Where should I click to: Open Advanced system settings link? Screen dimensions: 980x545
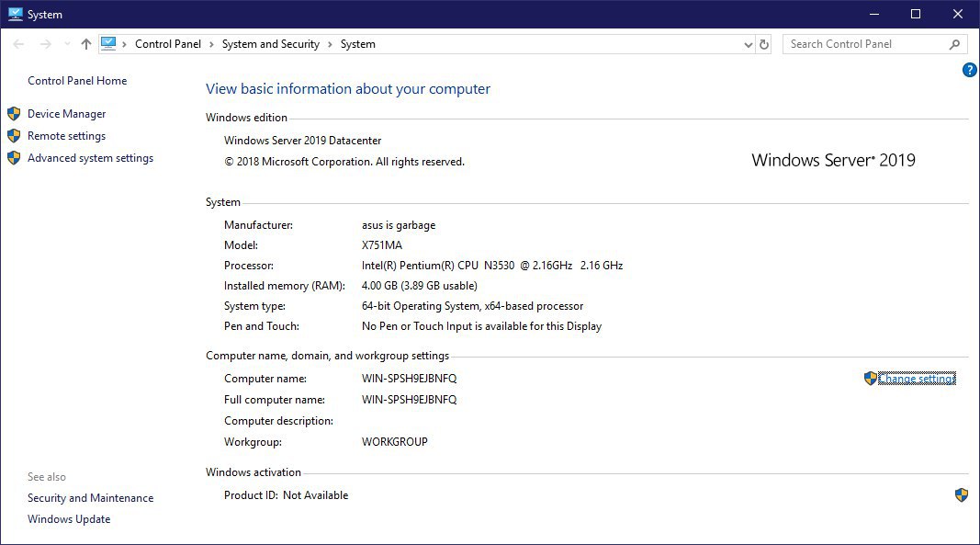[x=90, y=158]
